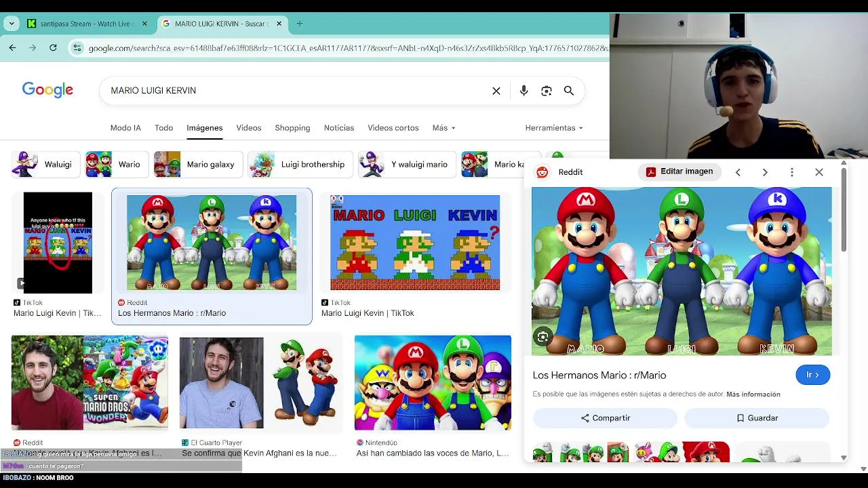This screenshot has width=868, height=488.
Task: Open the pixel MARIO LUIGI KEVIN image result
Action: tap(415, 243)
